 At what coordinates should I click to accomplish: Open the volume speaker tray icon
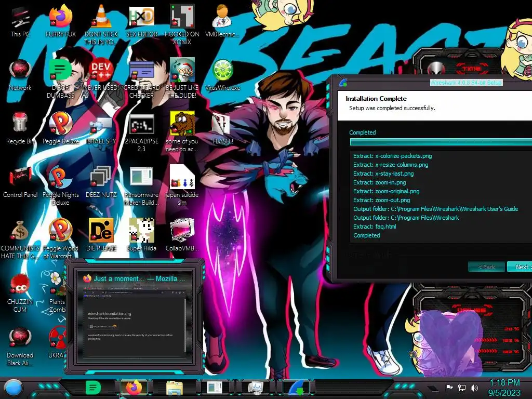[x=474, y=388]
